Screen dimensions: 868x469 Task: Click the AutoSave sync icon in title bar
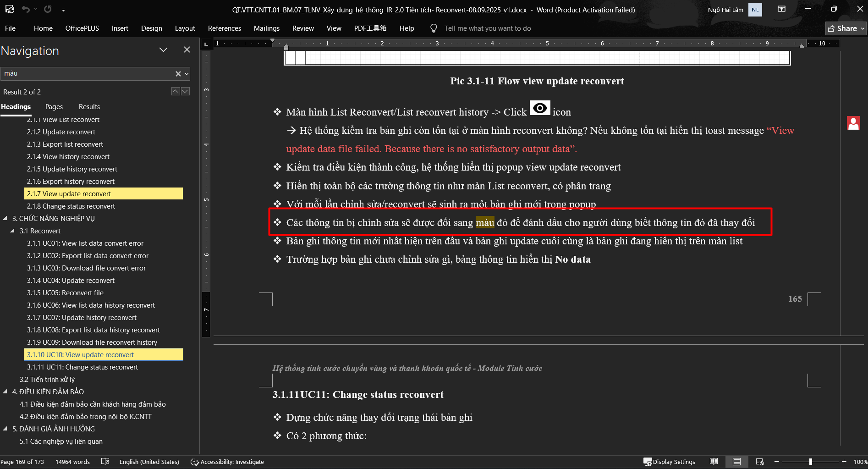[x=10, y=9]
